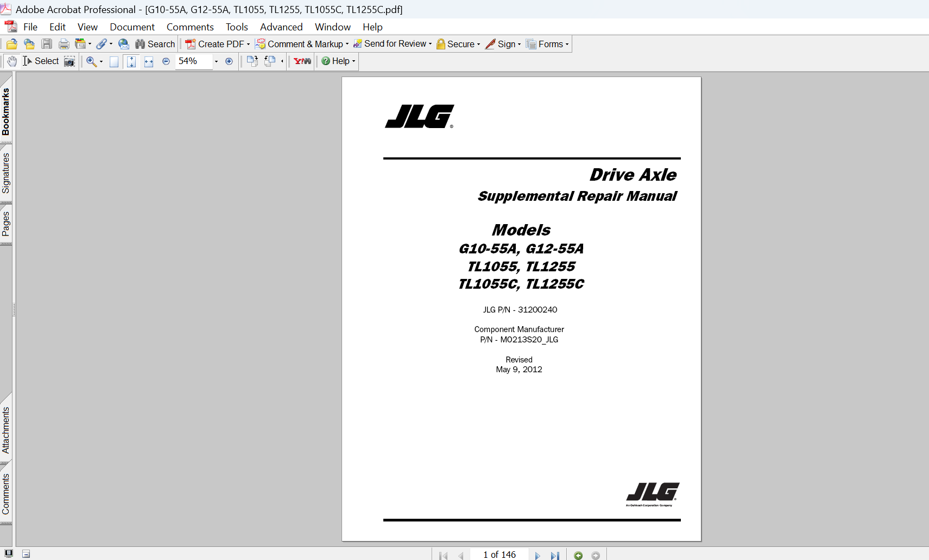929x560 pixels.
Task: Click the Print icon
Action: (x=64, y=44)
